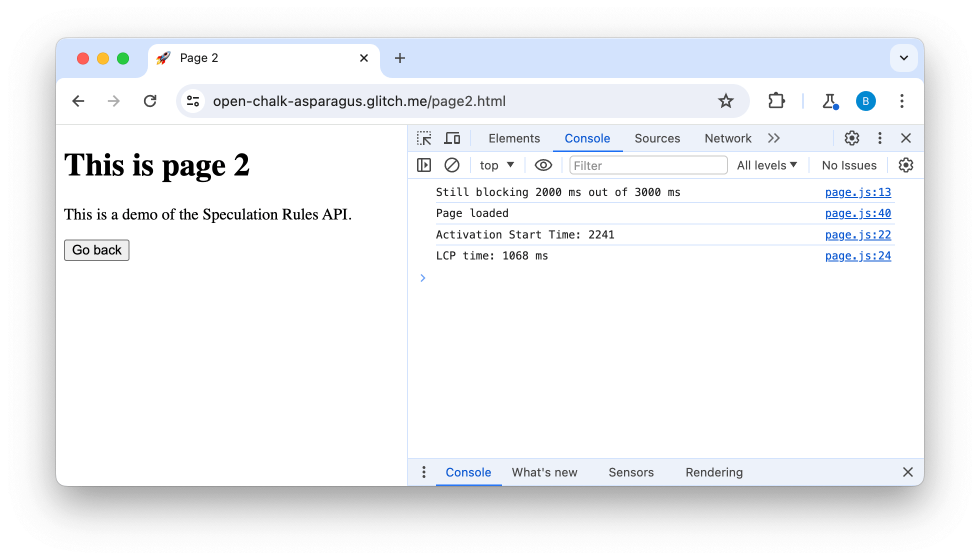Open the What's new panel
The image size is (980, 560).
pyautogui.click(x=544, y=472)
